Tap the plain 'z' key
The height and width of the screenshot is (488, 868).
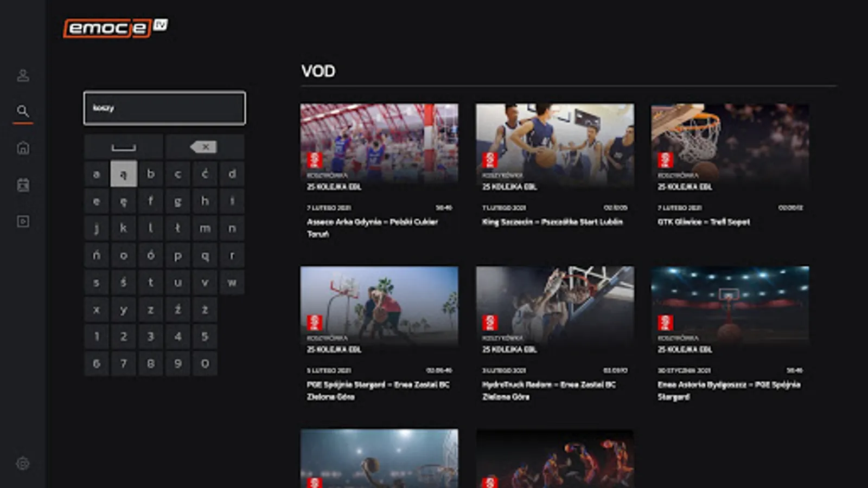click(x=151, y=310)
